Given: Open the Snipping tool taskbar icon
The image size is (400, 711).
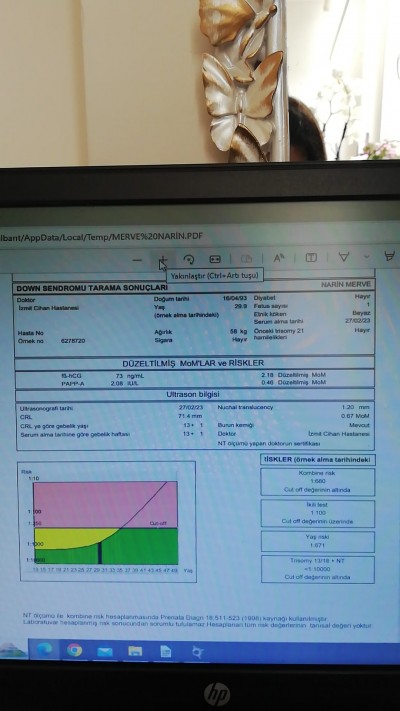Looking at the screenshot, I should click(197, 653).
